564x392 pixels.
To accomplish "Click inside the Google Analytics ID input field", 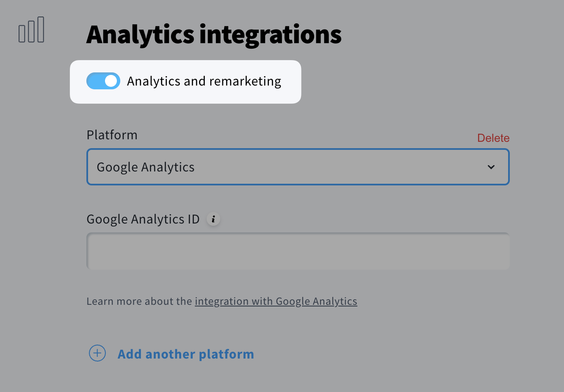I will click(x=298, y=251).
